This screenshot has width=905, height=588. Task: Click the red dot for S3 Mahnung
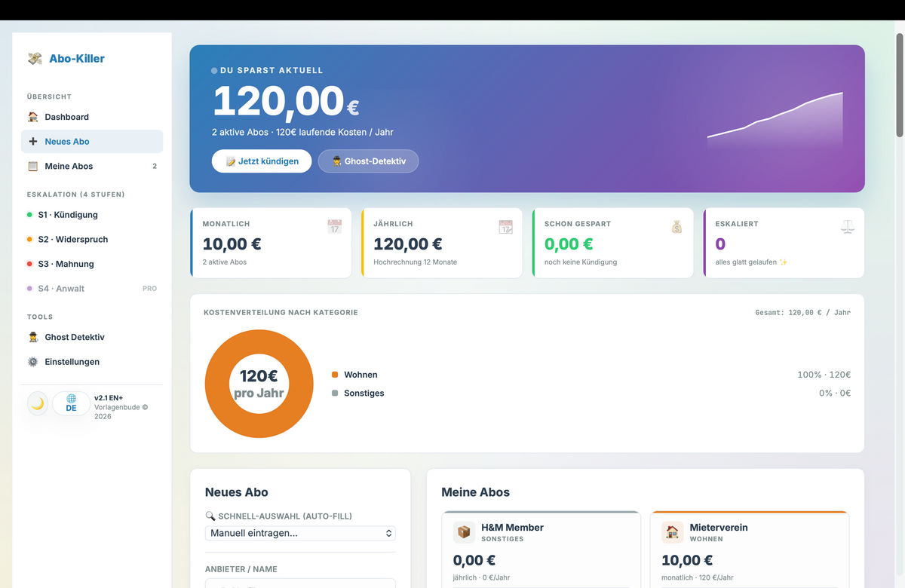29,264
